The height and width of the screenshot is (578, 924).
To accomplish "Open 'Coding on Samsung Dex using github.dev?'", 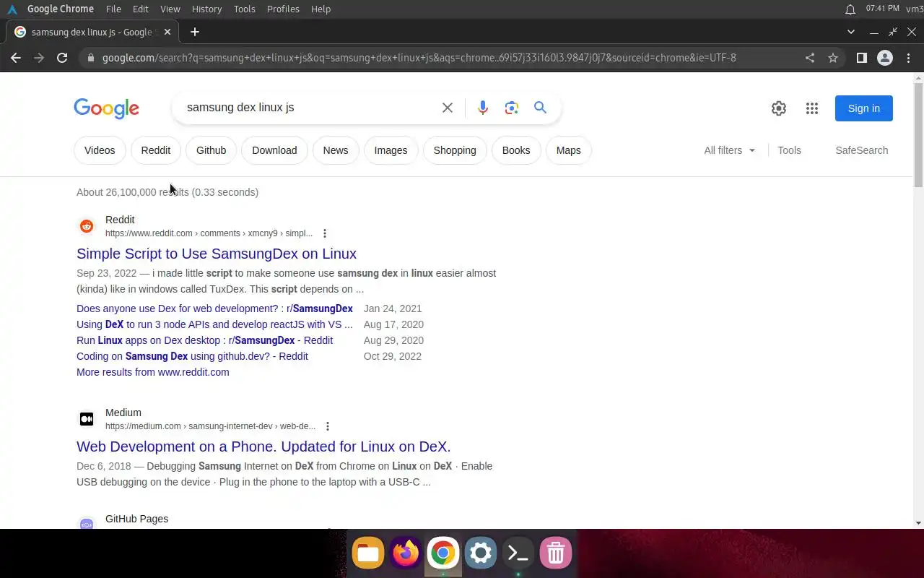I will pyautogui.click(x=192, y=356).
